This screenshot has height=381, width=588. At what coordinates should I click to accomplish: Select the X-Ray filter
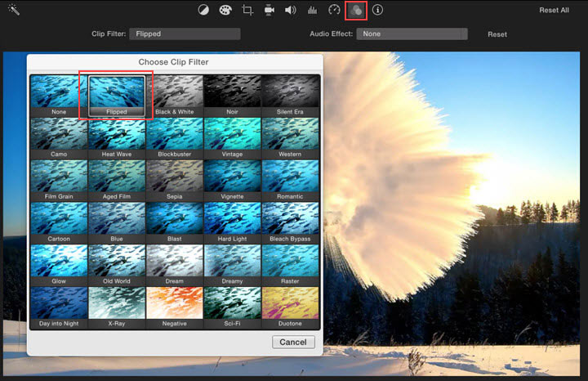point(117,307)
